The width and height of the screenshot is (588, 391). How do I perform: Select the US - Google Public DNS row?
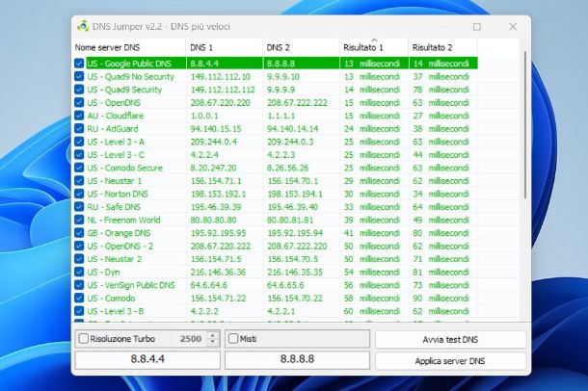pos(275,64)
